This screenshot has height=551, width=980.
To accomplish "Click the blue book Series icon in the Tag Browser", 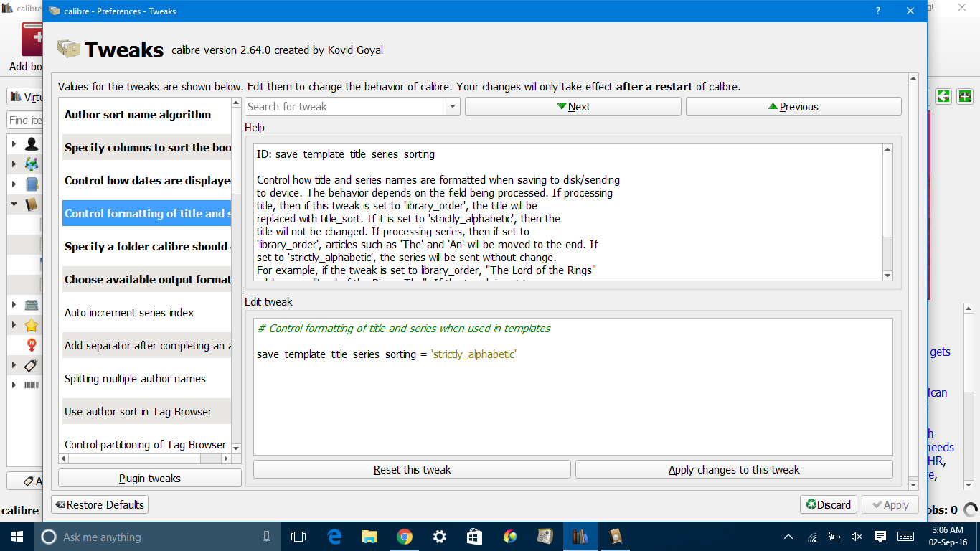I will pyautogui.click(x=32, y=184).
